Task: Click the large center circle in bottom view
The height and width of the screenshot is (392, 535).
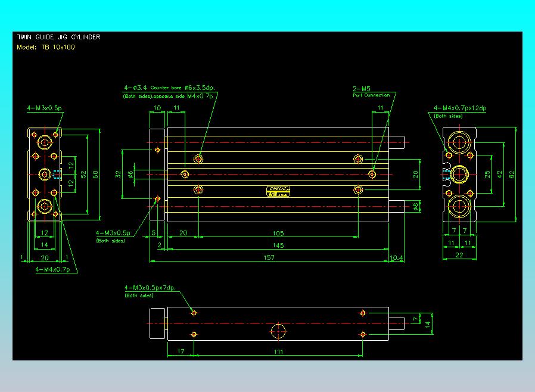Action: (279, 330)
